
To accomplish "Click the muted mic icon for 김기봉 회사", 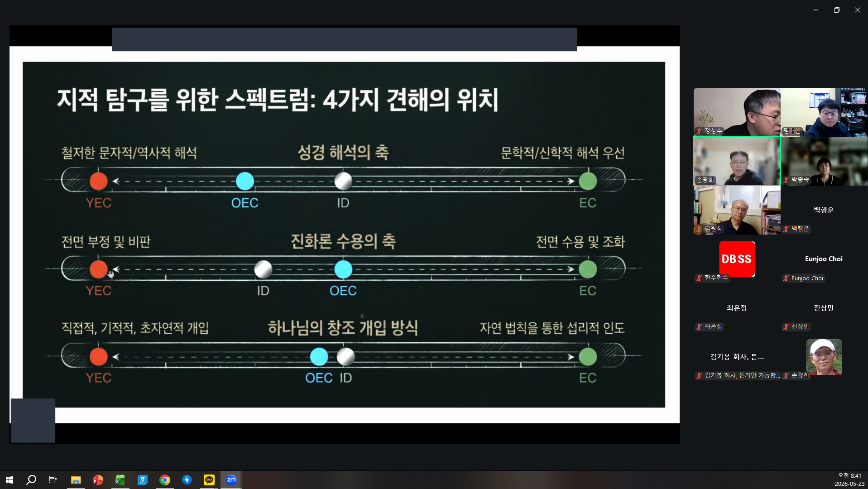I will pyautogui.click(x=699, y=375).
